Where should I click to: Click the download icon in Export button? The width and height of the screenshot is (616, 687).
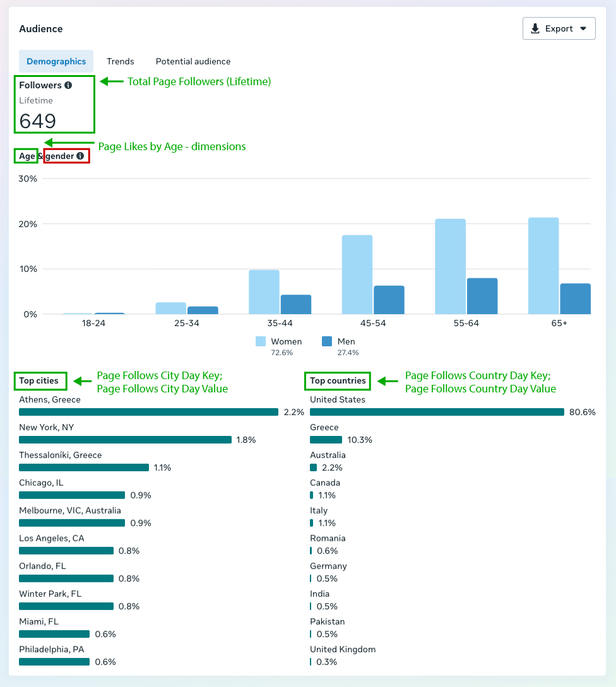(x=535, y=28)
